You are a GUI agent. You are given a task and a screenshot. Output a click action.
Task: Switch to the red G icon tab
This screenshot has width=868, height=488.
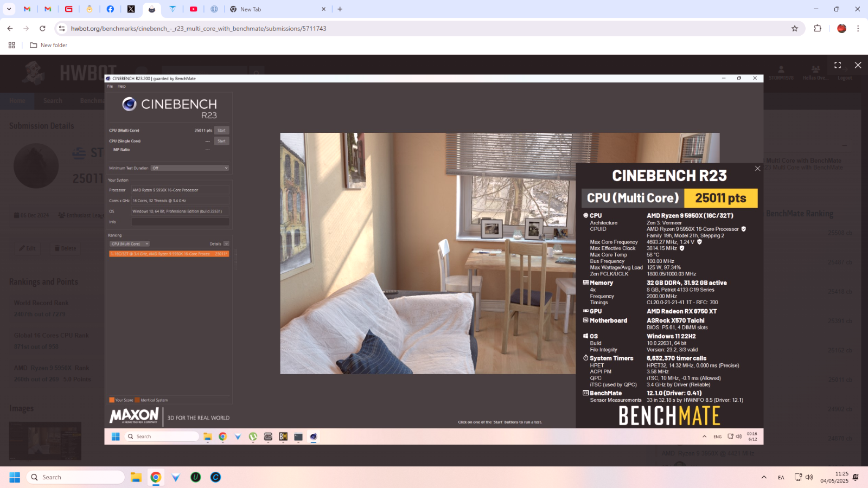point(69,9)
